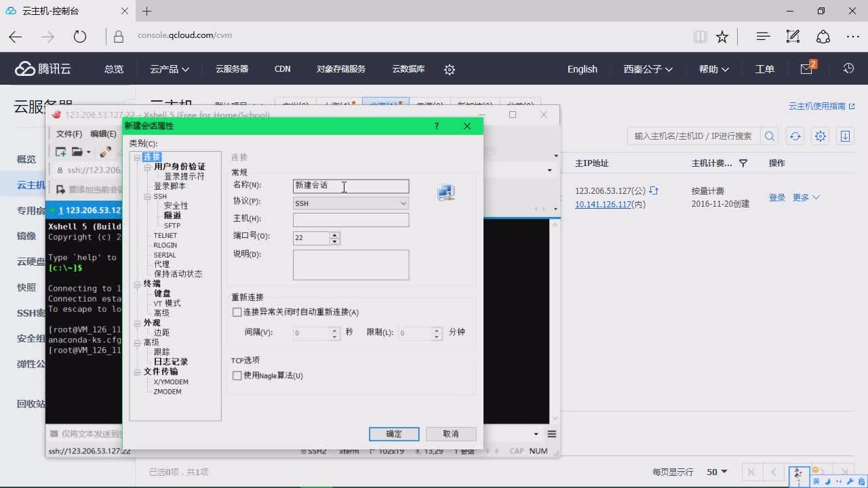
Task: Click the 登录 link in the host row
Action: (777, 198)
